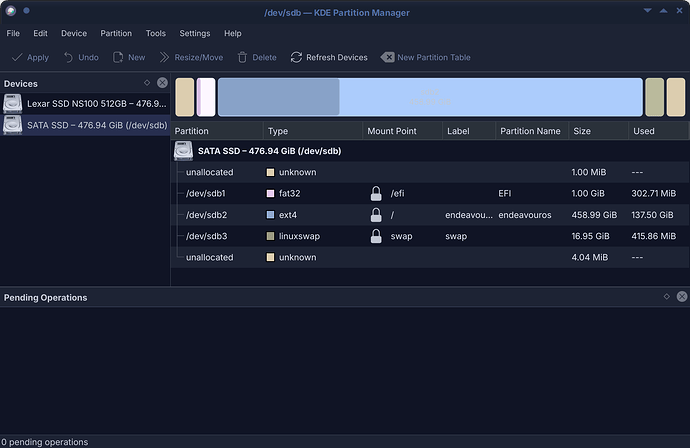Image resolution: width=690 pixels, height=448 pixels.
Task: Click the ext4 color swatch
Action: click(x=270, y=215)
